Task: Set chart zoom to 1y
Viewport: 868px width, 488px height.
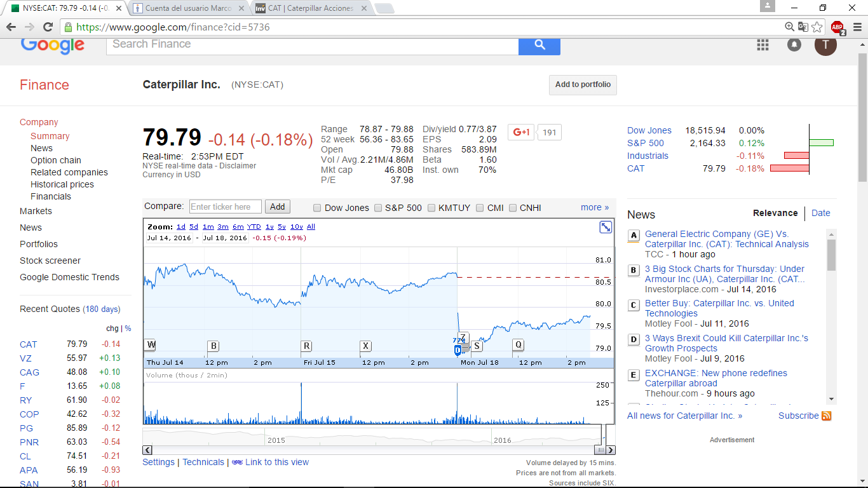Action: [x=269, y=227]
